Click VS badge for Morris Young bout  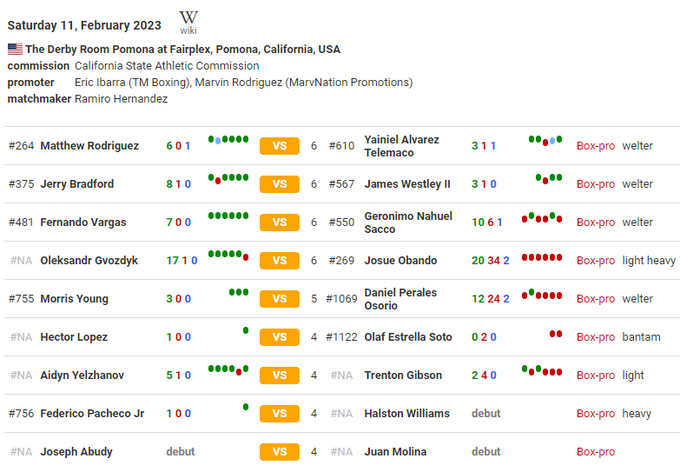pyautogui.click(x=279, y=299)
